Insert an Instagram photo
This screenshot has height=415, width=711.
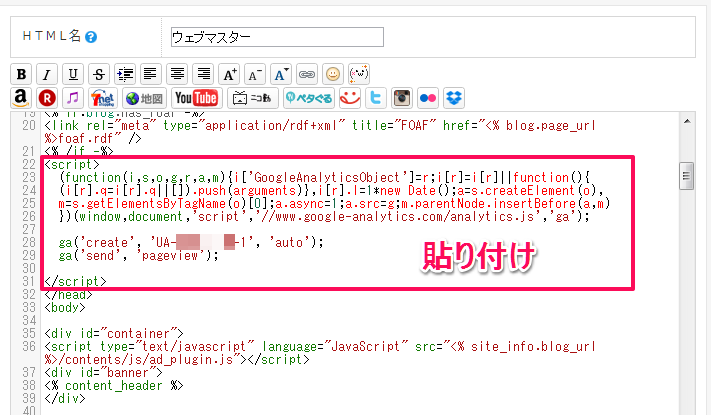(402, 98)
